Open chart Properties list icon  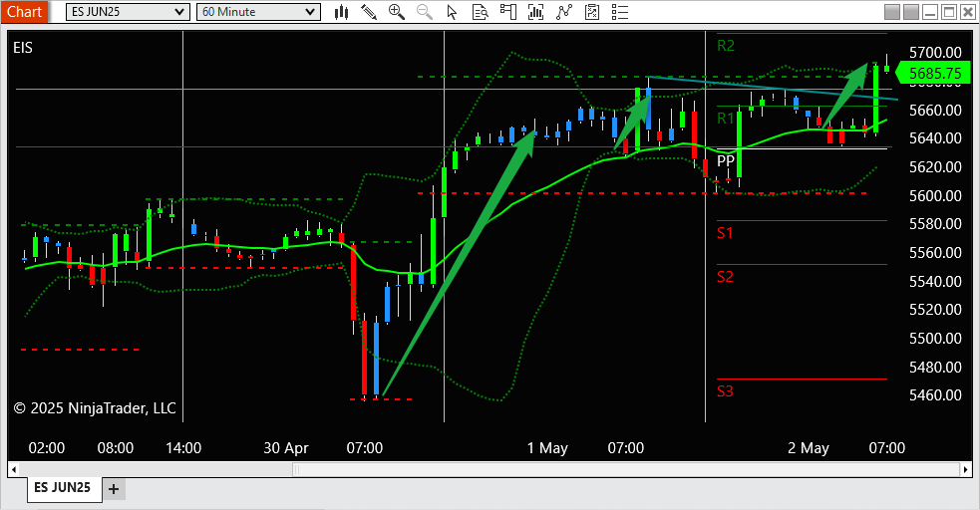tap(620, 12)
